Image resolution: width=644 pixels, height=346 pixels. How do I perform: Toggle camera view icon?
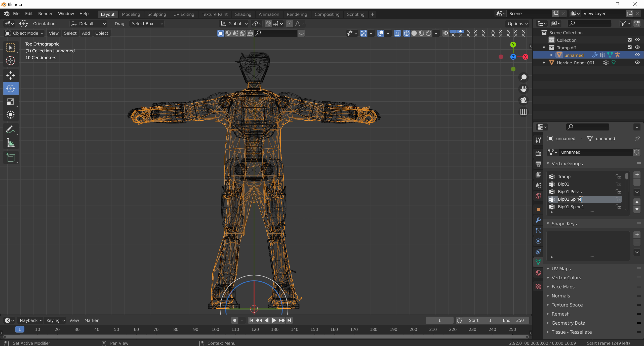point(524,100)
